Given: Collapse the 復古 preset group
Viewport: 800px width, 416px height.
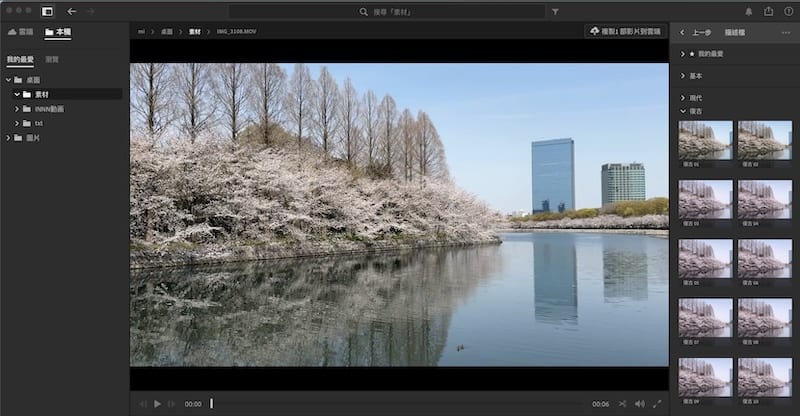Looking at the screenshot, I should [683, 111].
